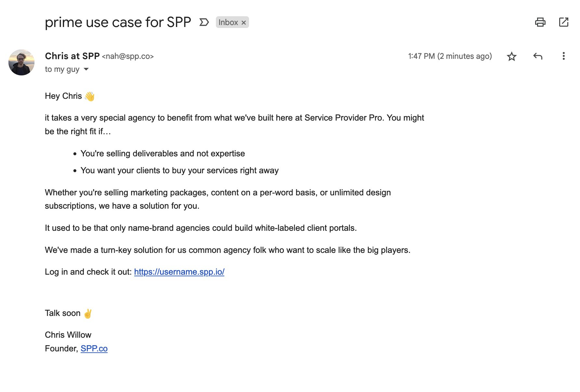The height and width of the screenshot is (392, 580).
Task: Reply to Chris at SPP
Action: [538, 56]
